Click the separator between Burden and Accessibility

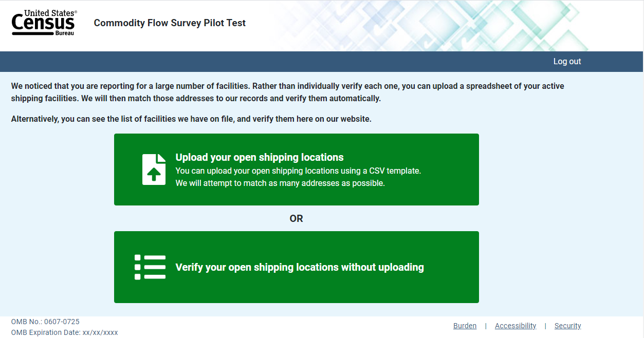(486, 326)
